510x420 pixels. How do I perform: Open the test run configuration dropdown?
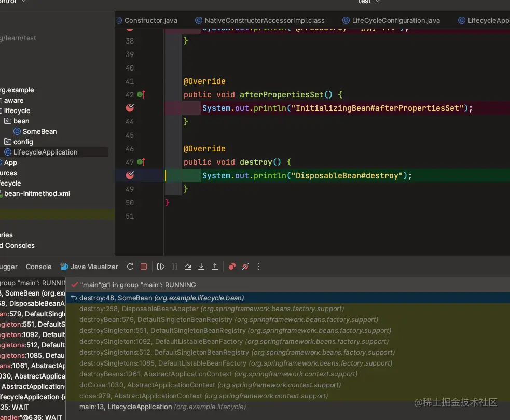369,2
